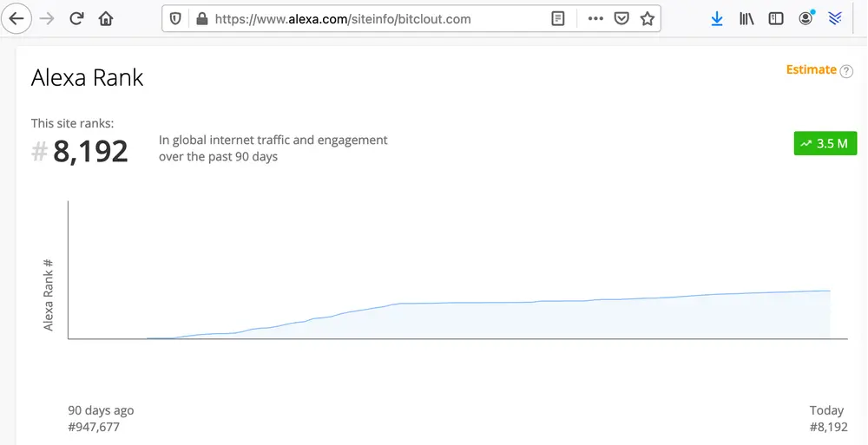
Task: Open the page actions three-dots menu
Action: (x=595, y=19)
